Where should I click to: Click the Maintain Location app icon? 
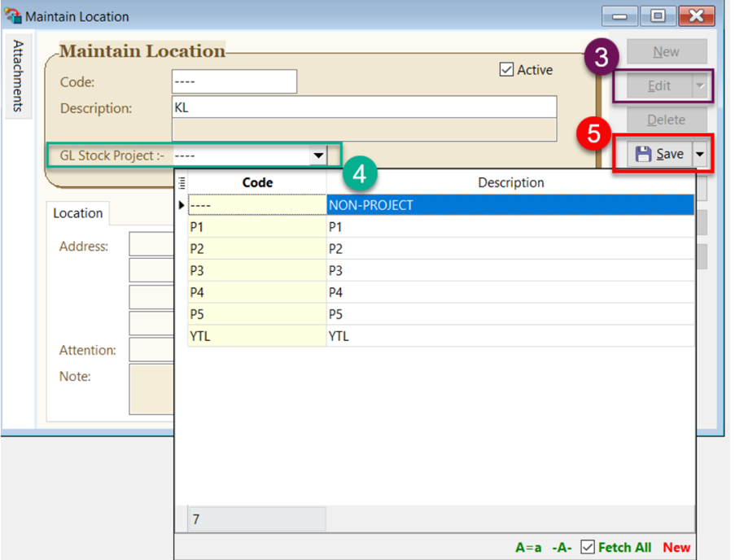tap(12, 16)
